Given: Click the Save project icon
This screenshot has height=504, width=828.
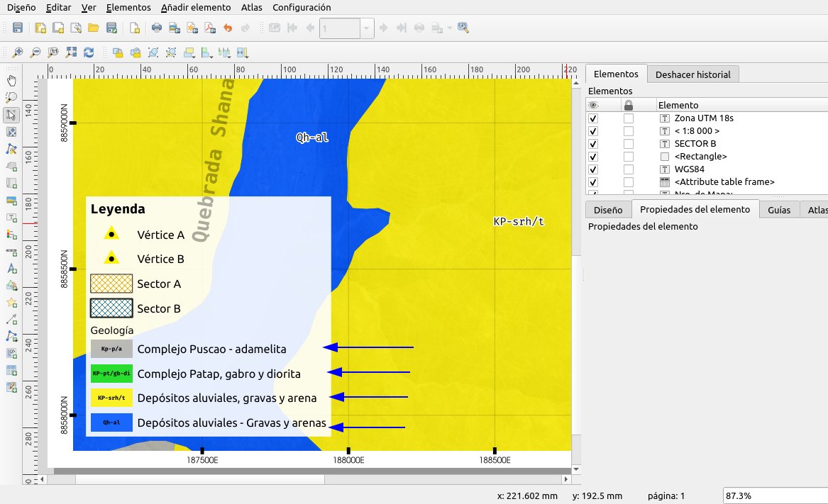Looking at the screenshot, I should tap(18, 28).
